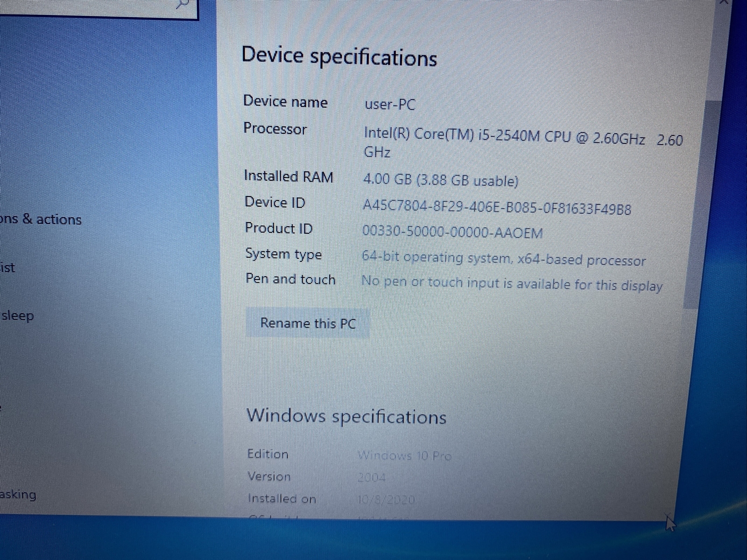Select the System type 64-bit value
Screen dimensions: 747x560
tap(504, 259)
